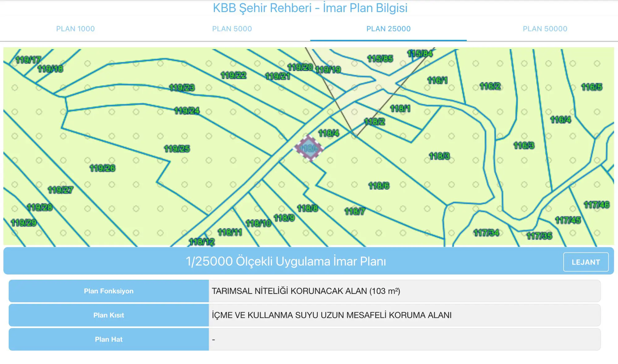The image size is (618, 364).
Task: Click parcel label 118/10 on the map
Action: [x=259, y=223]
